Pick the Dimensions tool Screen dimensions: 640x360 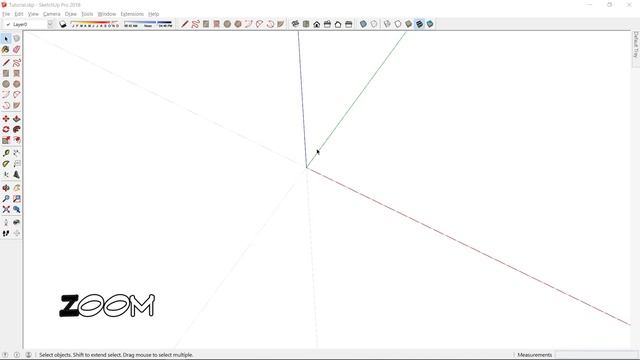[16, 153]
